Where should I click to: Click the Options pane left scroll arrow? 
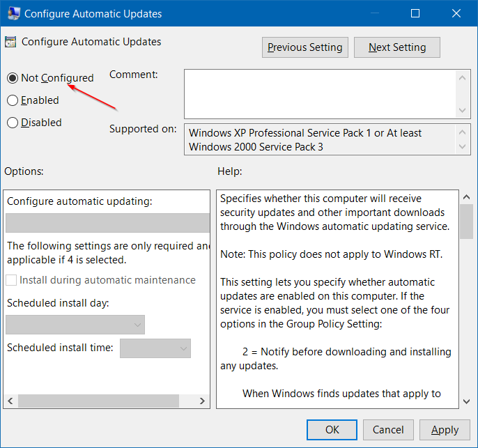point(10,401)
